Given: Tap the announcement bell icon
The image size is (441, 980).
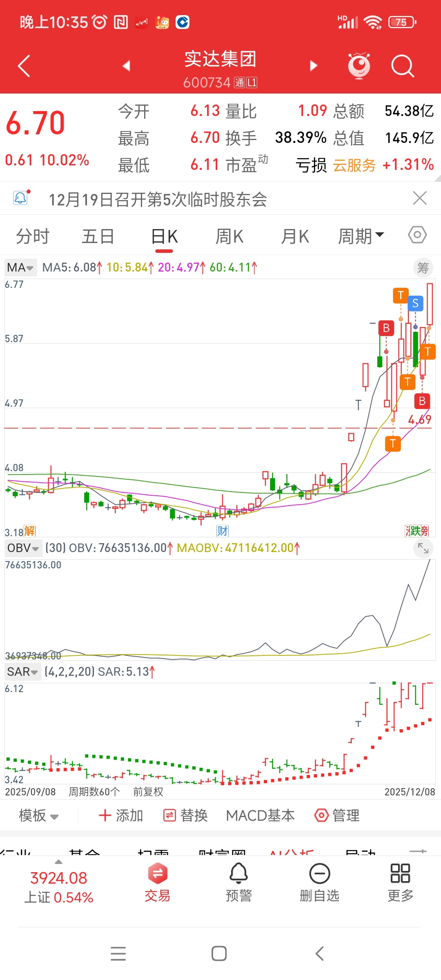Looking at the screenshot, I should coord(21,198).
